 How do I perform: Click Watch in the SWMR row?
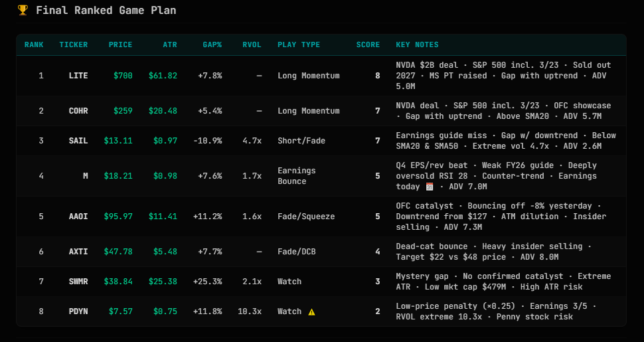tap(289, 282)
